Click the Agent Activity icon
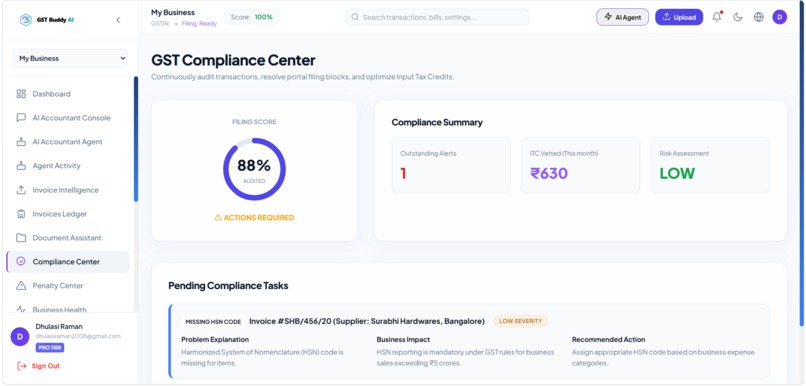This screenshot has height=386, width=806. pyautogui.click(x=21, y=166)
